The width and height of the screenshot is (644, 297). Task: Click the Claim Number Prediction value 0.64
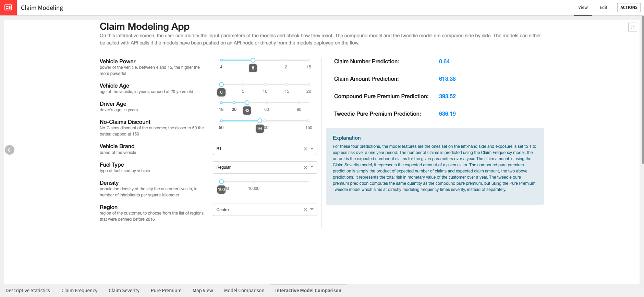(x=444, y=62)
